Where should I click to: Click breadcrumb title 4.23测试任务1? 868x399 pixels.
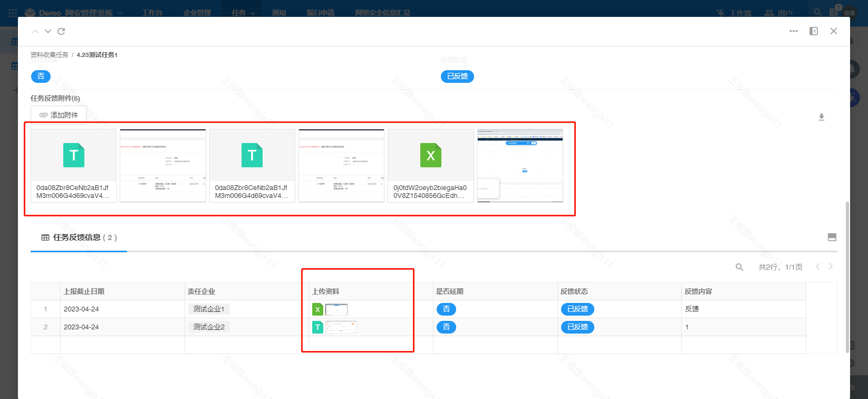(97, 55)
